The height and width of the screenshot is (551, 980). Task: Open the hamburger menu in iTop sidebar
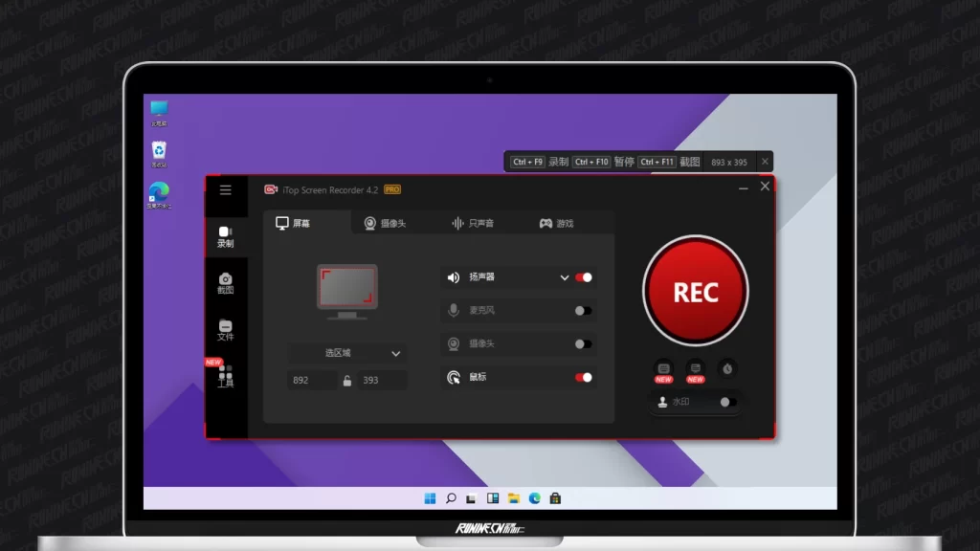226,189
